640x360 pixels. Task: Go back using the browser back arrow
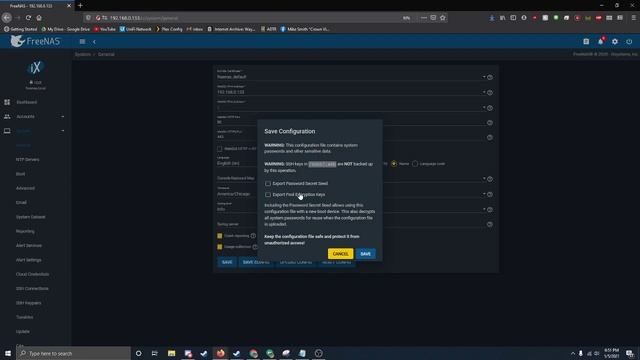pos(7,18)
